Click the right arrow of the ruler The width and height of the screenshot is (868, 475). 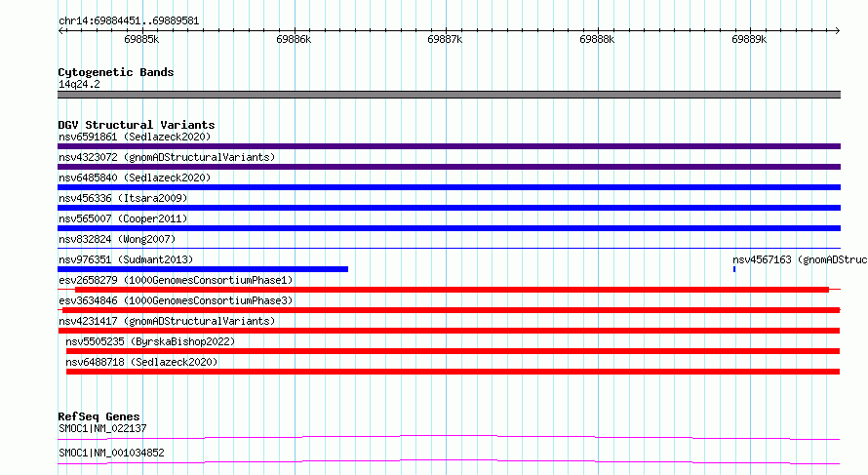pos(837,31)
